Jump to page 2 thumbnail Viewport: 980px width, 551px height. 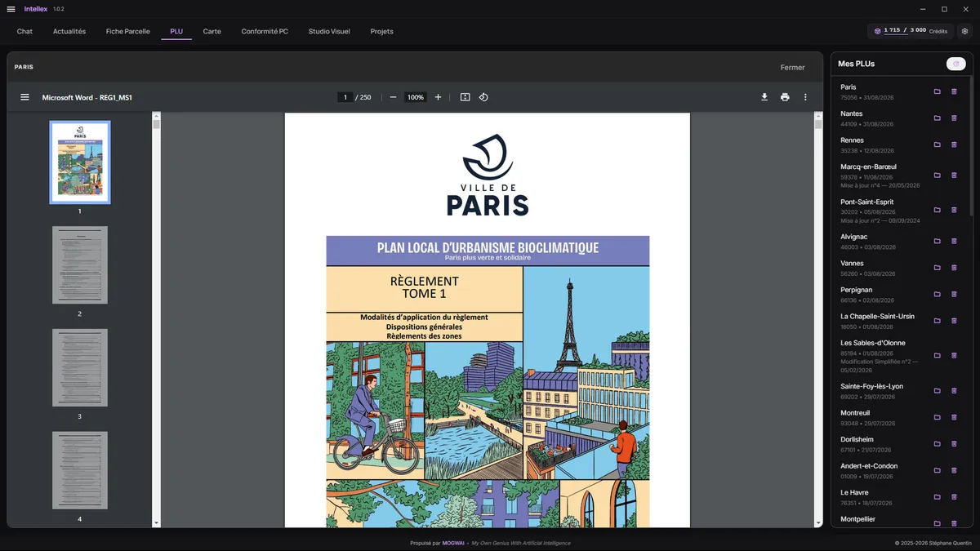(x=80, y=265)
